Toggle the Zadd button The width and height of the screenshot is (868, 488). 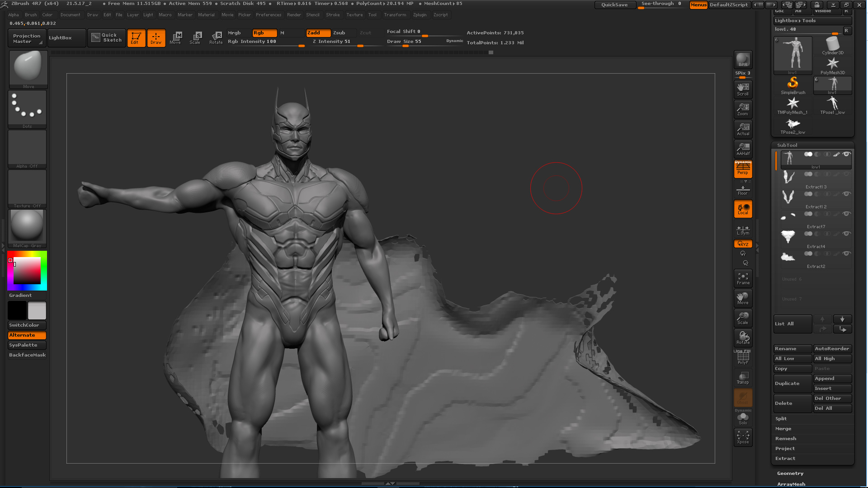click(x=318, y=33)
